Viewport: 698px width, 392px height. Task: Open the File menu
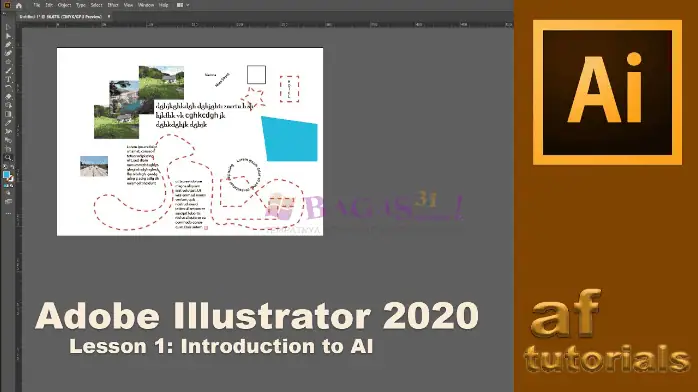click(x=37, y=5)
